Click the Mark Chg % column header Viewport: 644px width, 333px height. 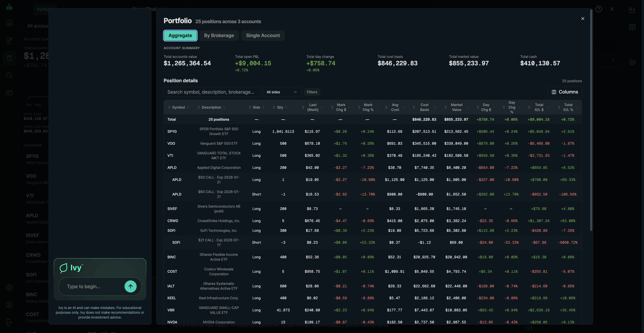pyautogui.click(x=368, y=107)
